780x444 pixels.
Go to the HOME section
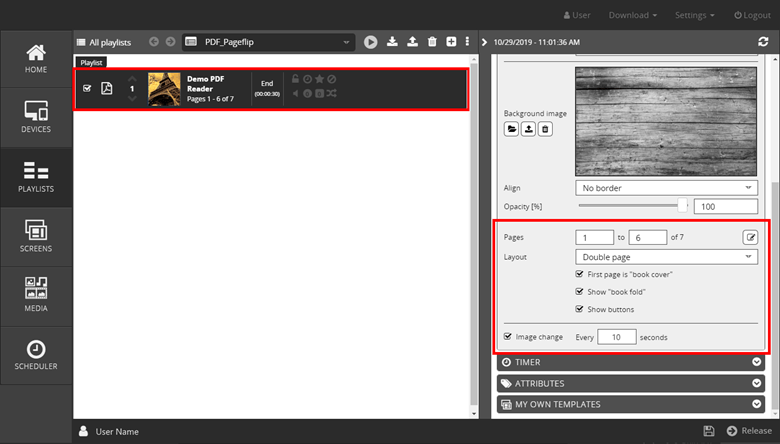click(x=36, y=59)
